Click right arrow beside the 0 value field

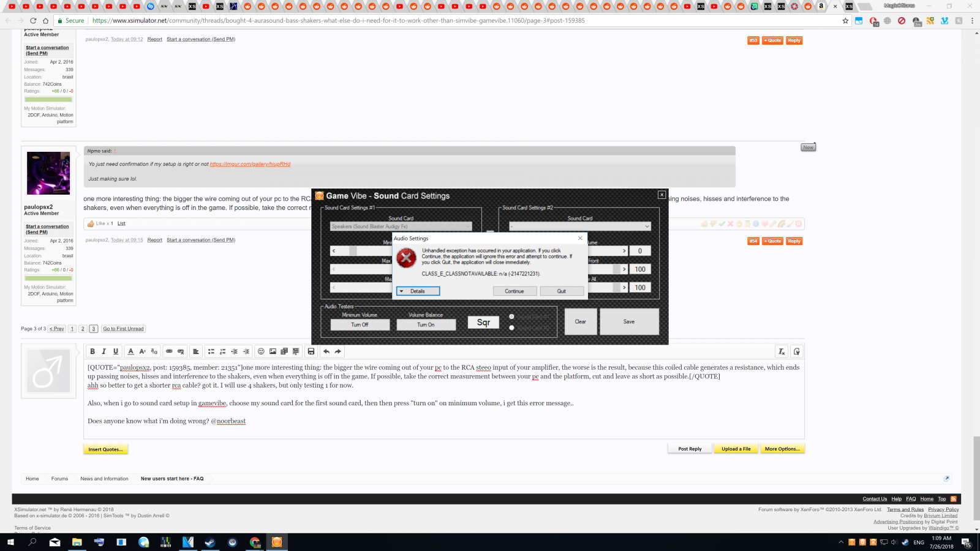(x=624, y=251)
